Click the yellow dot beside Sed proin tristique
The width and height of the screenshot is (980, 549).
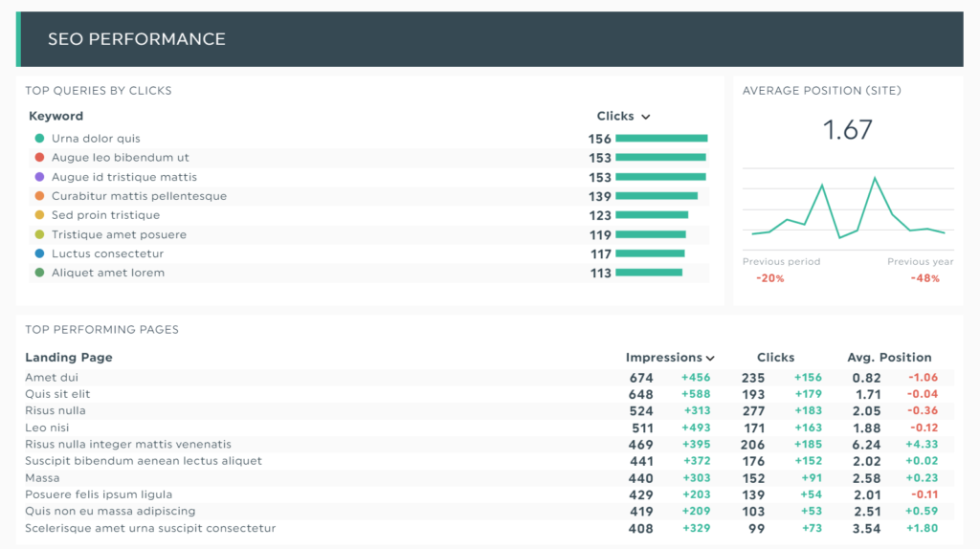[39, 215]
